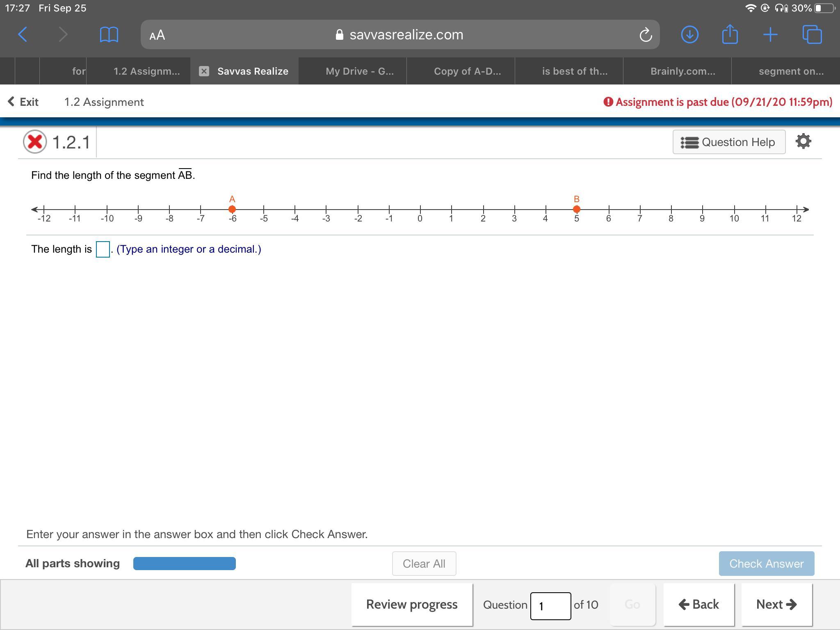Switch to the My Drive tab
Screen dimensions: 840x630
click(359, 71)
